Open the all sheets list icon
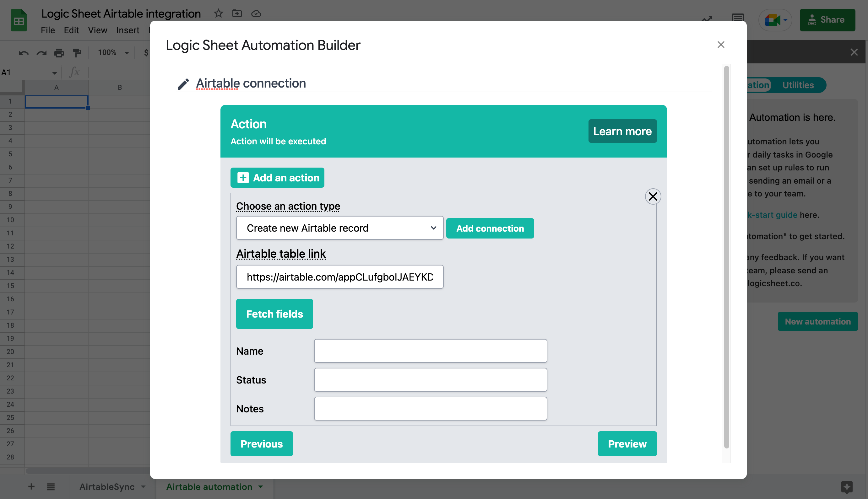The width and height of the screenshot is (868, 499). tap(51, 487)
